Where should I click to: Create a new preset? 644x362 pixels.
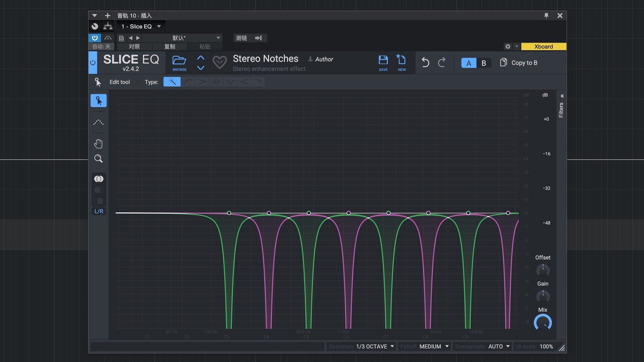tap(401, 63)
